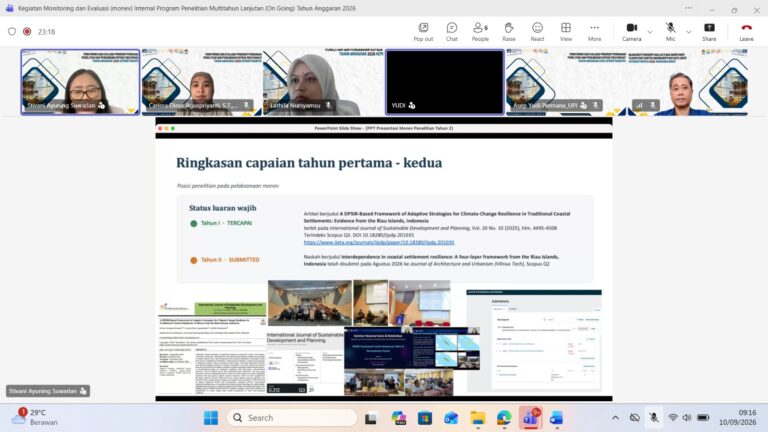The image size is (768, 432).
Task: Expand the camera options dropdown arrow
Action: click(x=650, y=32)
